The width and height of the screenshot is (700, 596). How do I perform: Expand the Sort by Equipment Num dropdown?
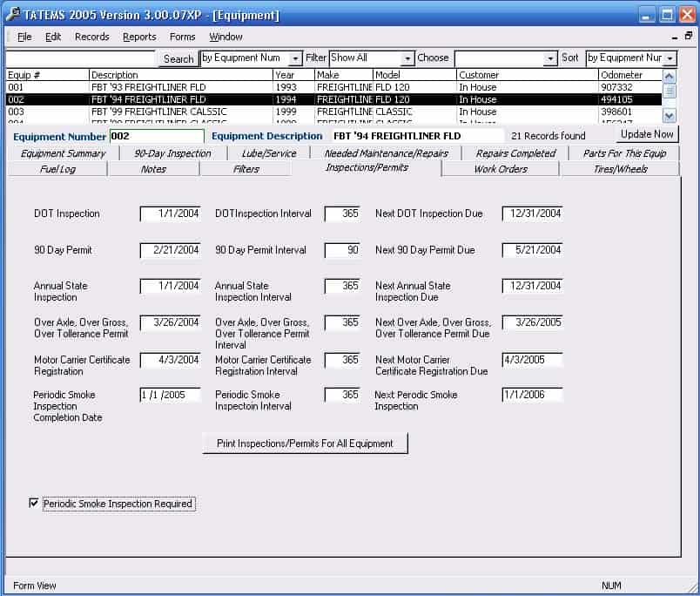(670, 58)
